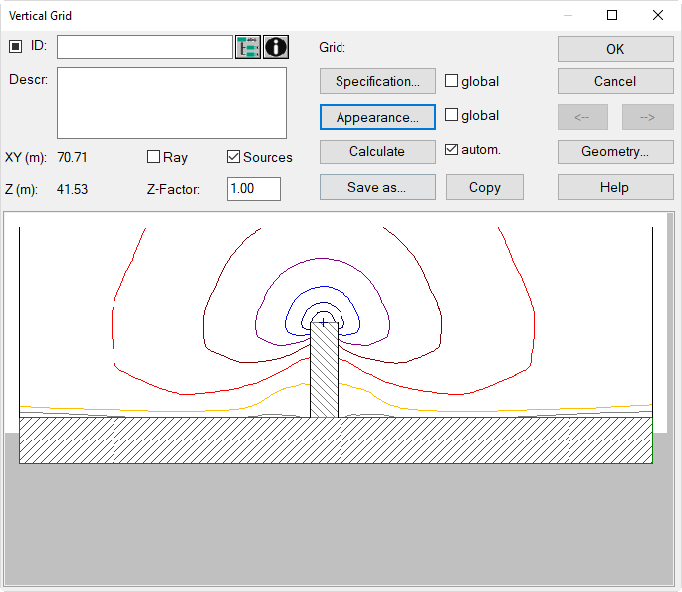682x592 pixels.
Task: Click the XY value 70.71
Action: pyautogui.click(x=73, y=157)
